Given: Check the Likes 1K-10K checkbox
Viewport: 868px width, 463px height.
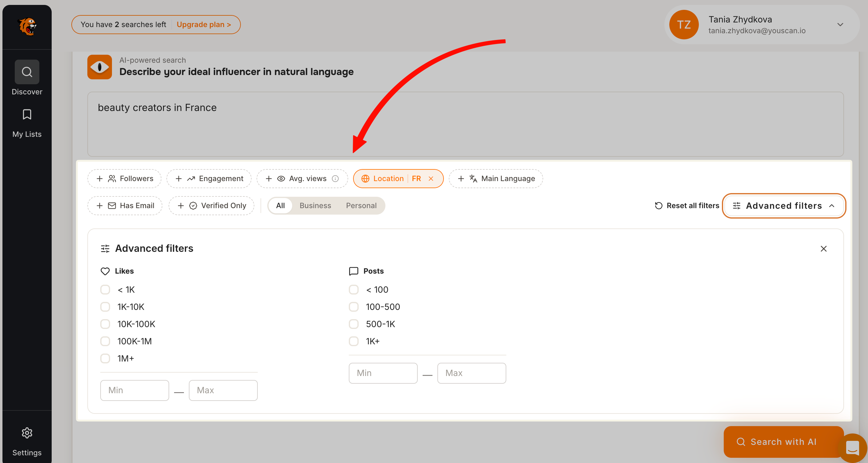Looking at the screenshot, I should point(105,307).
